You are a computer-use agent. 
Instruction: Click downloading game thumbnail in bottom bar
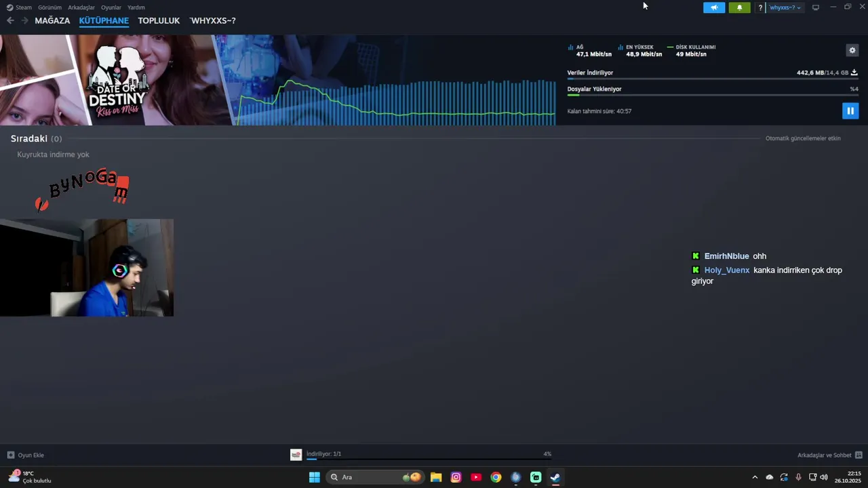[296, 455]
